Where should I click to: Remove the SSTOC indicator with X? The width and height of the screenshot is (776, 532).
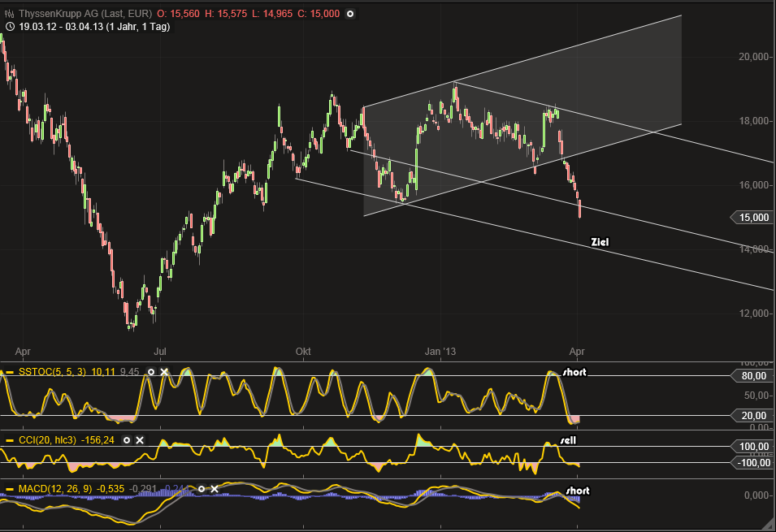click(x=164, y=372)
